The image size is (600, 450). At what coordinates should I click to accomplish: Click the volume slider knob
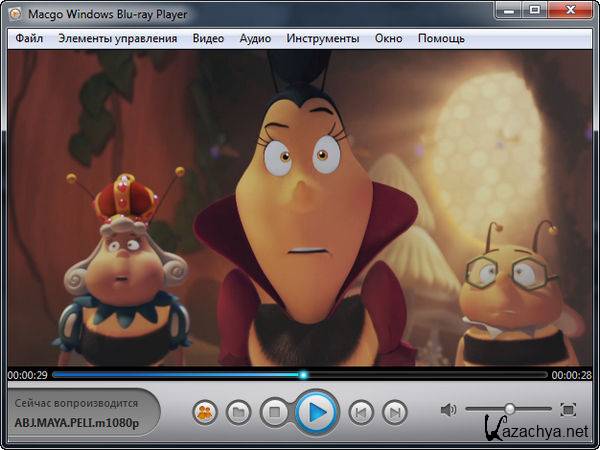(x=509, y=409)
